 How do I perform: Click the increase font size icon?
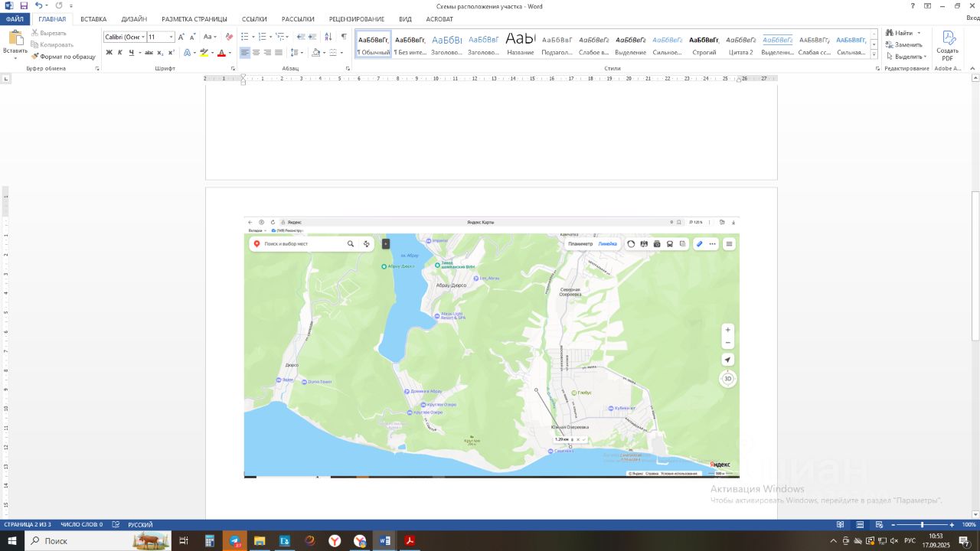[181, 37]
